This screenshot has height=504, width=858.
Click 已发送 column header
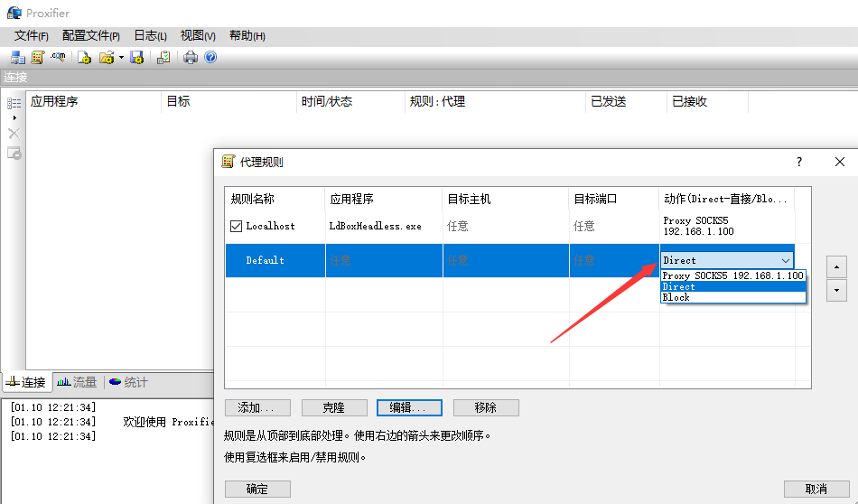tap(627, 102)
